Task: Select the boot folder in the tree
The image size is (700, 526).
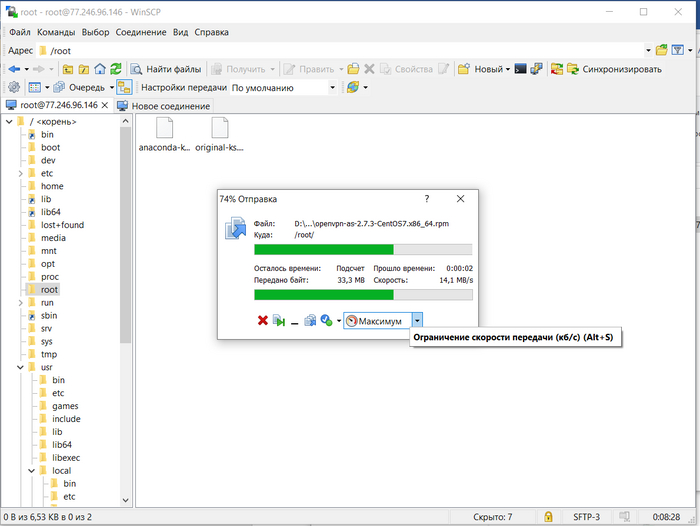Action: [x=50, y=147]
